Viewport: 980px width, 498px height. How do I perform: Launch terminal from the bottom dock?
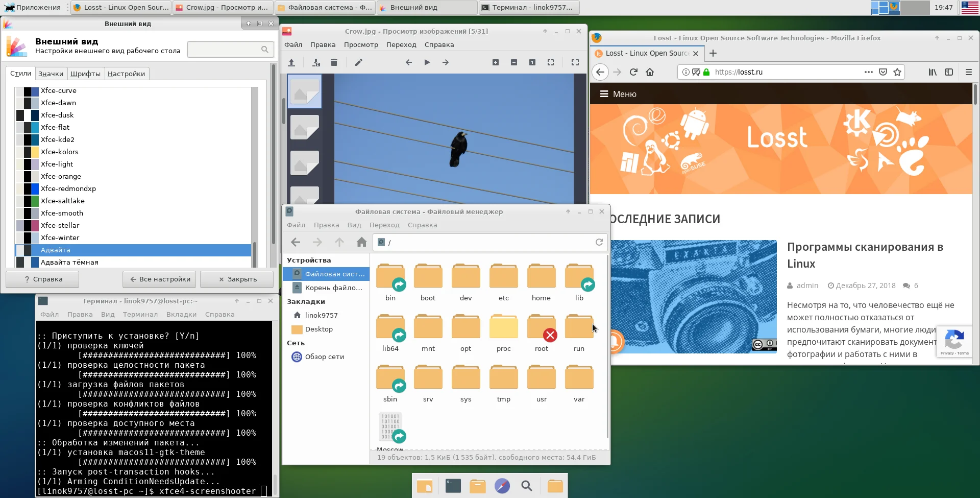(453, 486)
